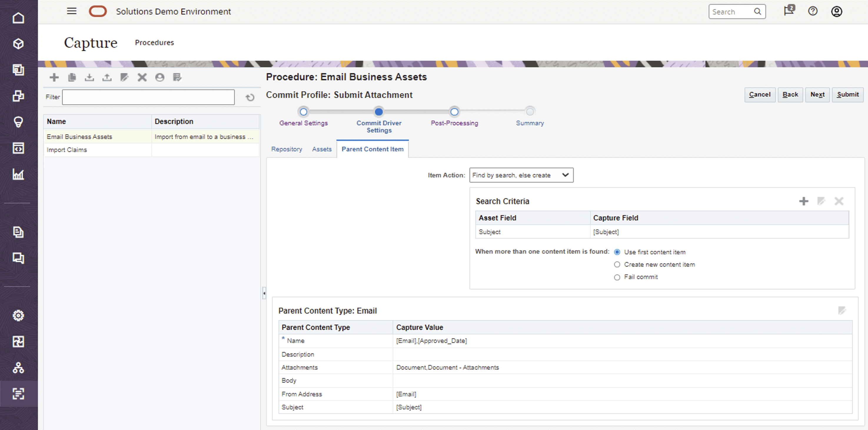The height and width of the screenshot is (430, 868).
Task: Select Fail commit option
Action: tap(617, 277)
